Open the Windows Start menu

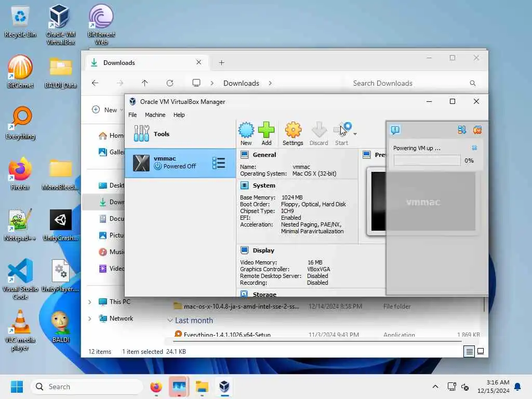tap(17, 387)
